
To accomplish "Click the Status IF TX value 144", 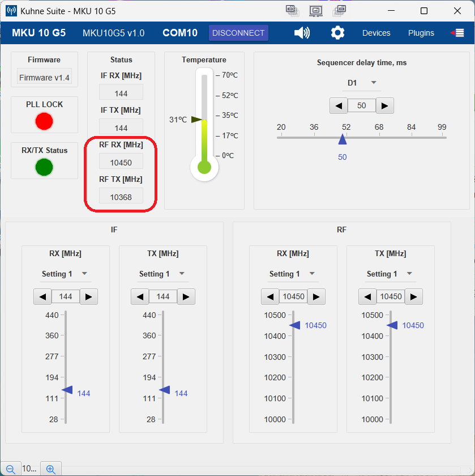I will coord(121,127).
